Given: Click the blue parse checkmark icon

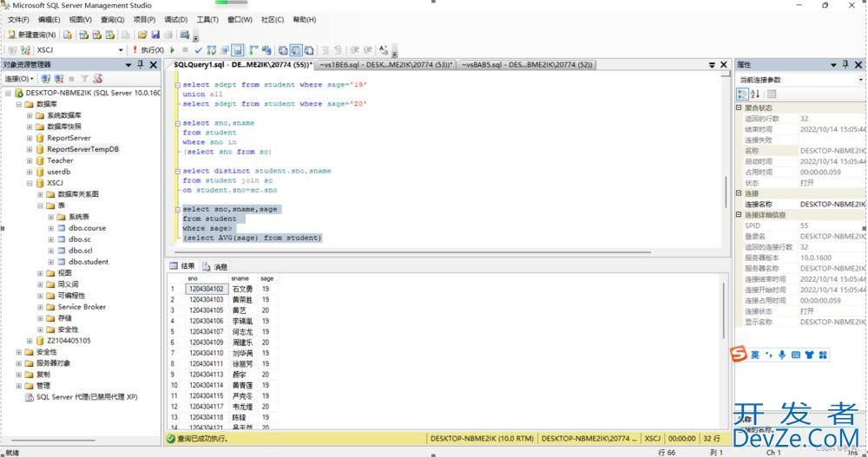Looking at the screenshot, I should click(198, 49).
